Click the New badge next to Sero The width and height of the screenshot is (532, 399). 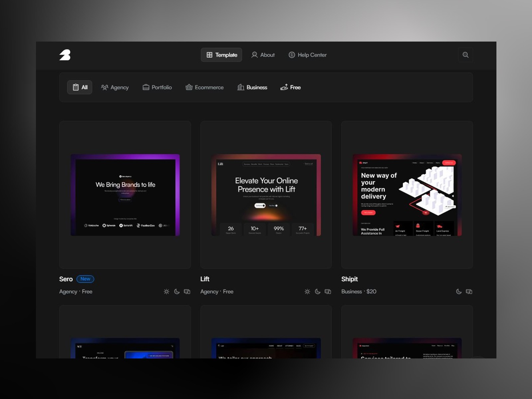coord(85,279)
